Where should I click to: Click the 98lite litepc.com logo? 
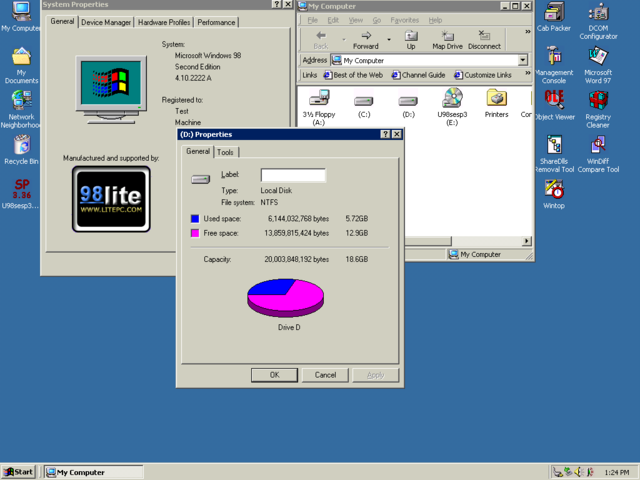[x=111, y=199]
